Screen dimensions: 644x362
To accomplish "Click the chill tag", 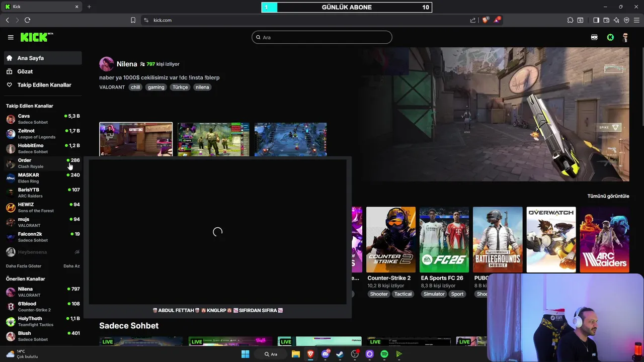I will tap(135, 87).
